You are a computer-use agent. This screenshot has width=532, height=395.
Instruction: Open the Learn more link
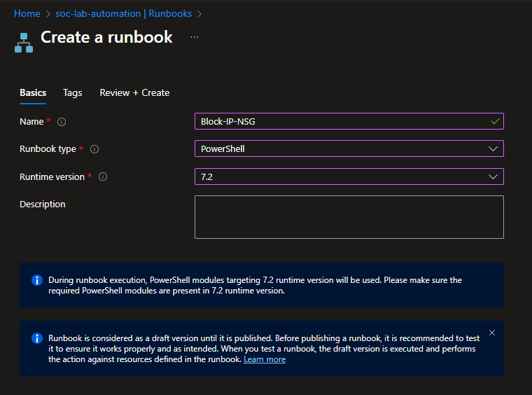point(265,359)
